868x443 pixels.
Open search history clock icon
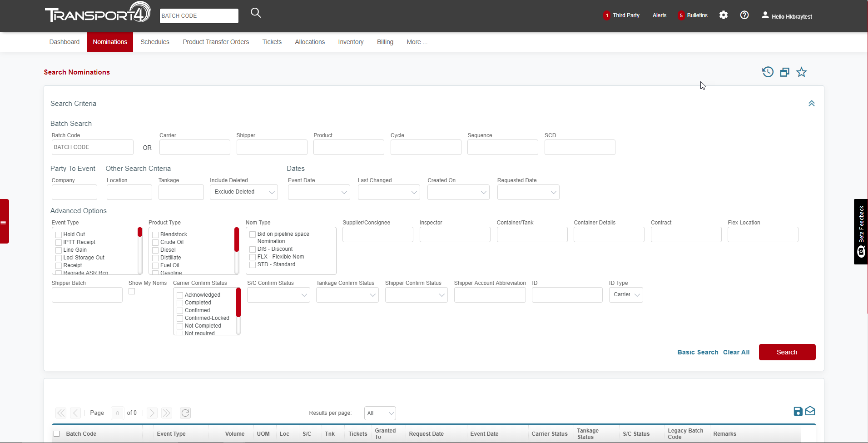coord(768,72)
